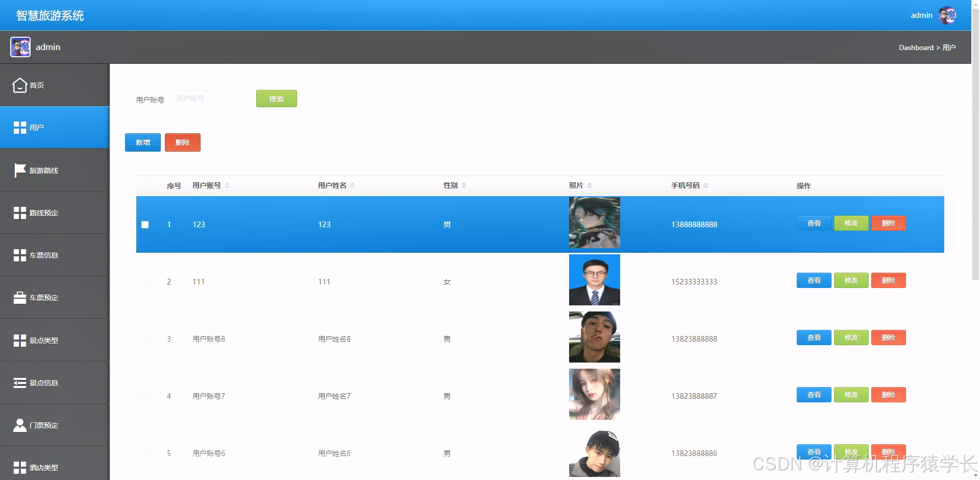Image resolution: width=980 pixels, height=480 pixels.
Task: Click 修改 for 用户账号7
Action: pyautogui.click(x=851, y=395)
